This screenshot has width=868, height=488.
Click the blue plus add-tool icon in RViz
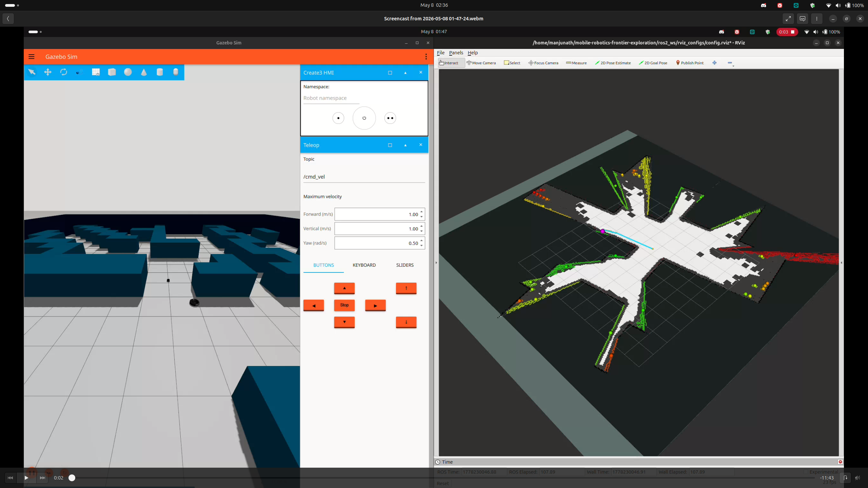[x=714, y=63]
